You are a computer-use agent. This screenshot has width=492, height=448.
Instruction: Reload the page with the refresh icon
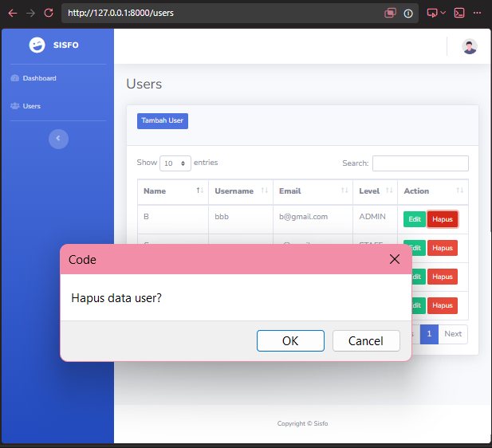coord(49,13)
